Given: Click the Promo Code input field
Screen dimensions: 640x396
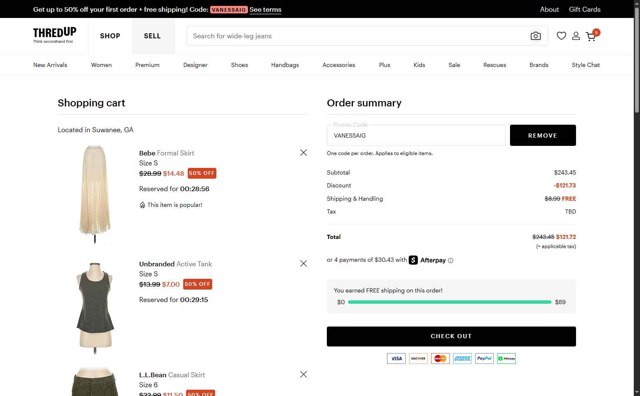Looking at the screenshot, I should coord(416,136).
